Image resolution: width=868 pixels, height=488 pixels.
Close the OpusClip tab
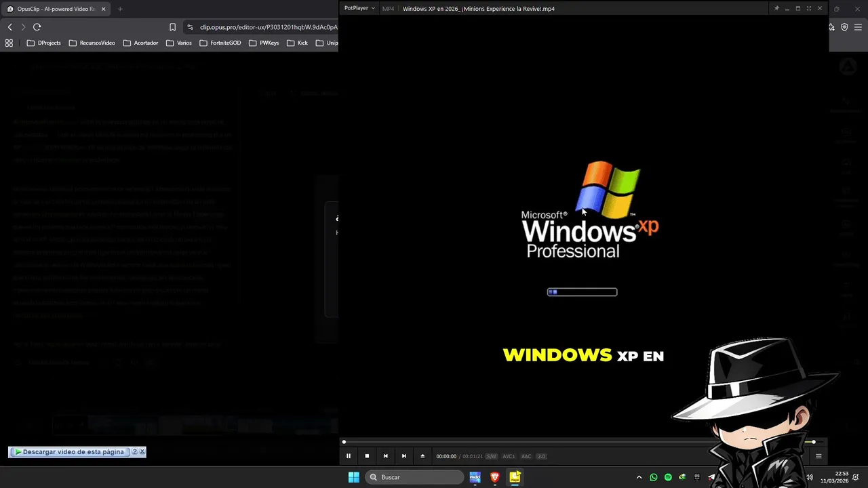[x=103, y=9]
